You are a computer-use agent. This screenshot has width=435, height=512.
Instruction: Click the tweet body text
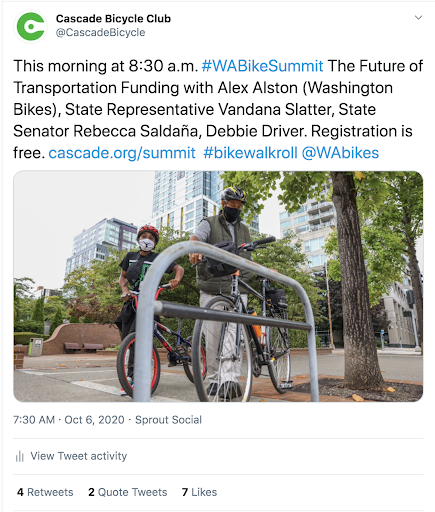point(218,109)
